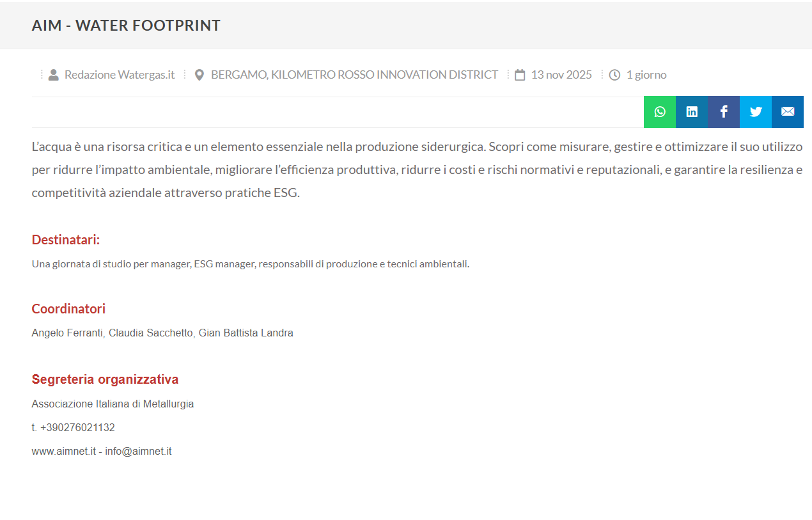This screenshot has width=812, height=520.
Task: Visit the www.aimnet.it website link
Action: [63, 452]
